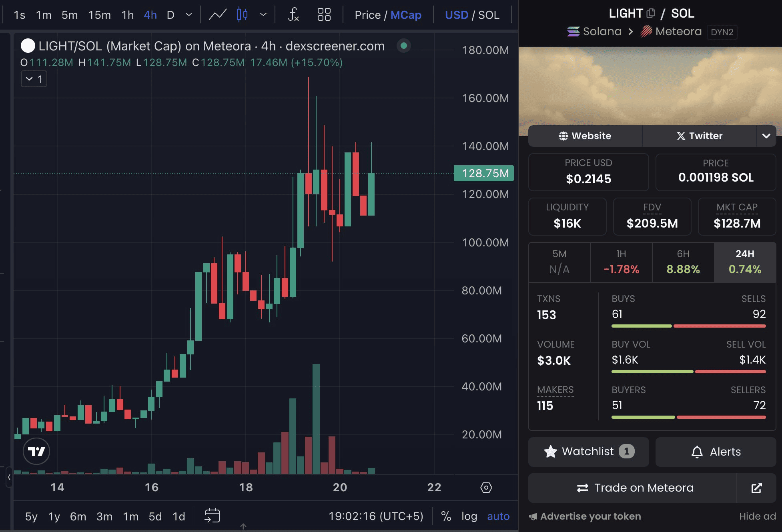
Task: Select the 24H stats tab
Action: point(745,262)
